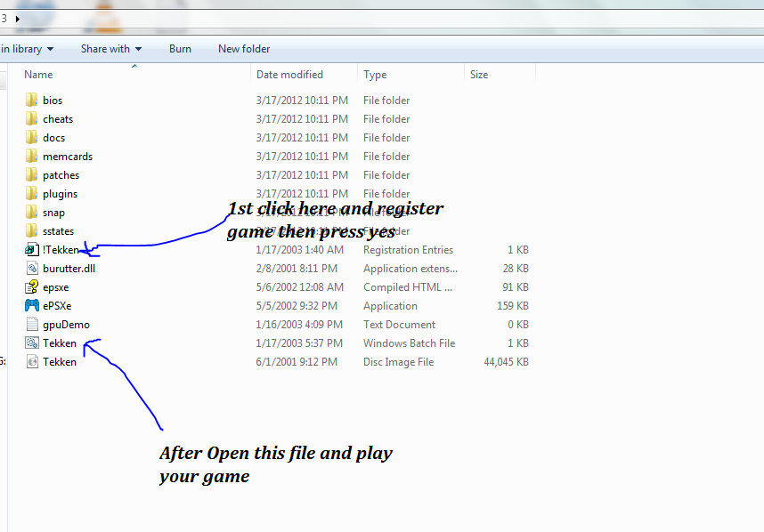Image resolution: width=764 pixels, height=532 pixels.
Task: Click the 'Text Document' type cell
Action: click(399, 325)
